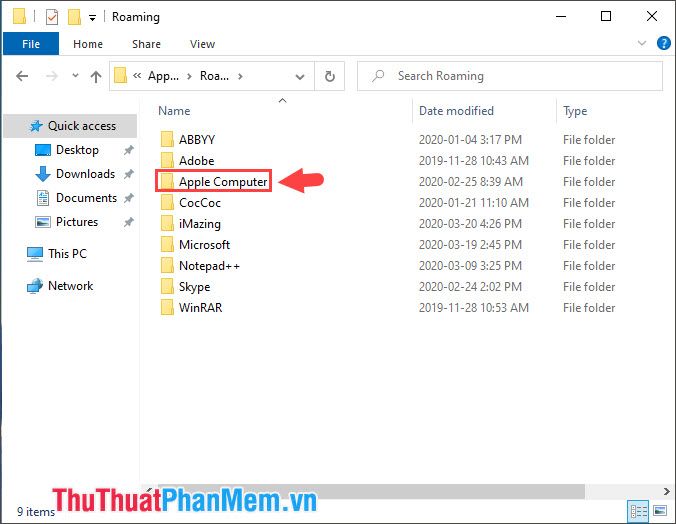676x524 pixels.
Task: Switch to the Home ribbon tab
Action: 88,44
